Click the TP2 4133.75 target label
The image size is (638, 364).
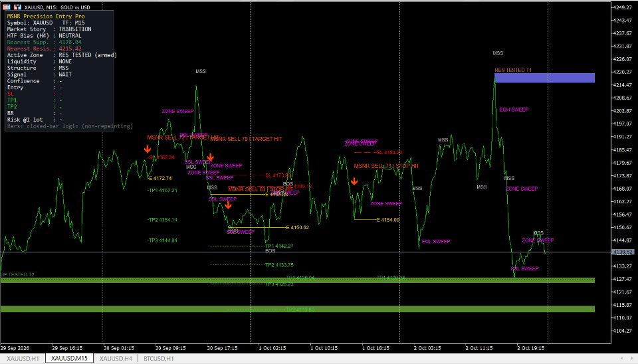tap(279, 265)
